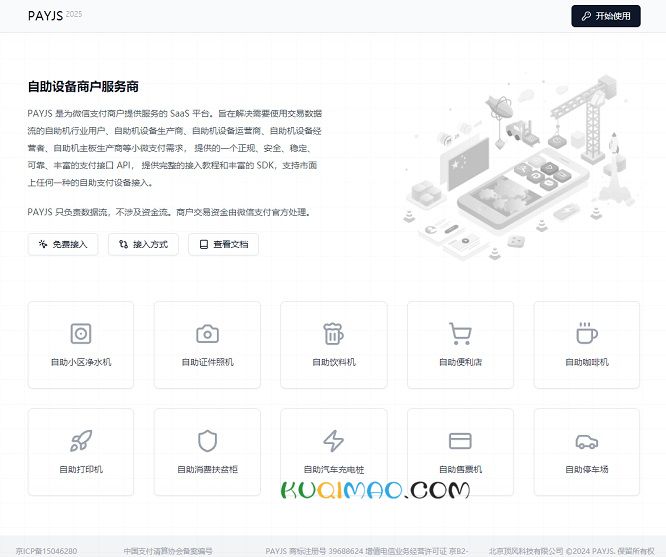Click the 2025 label next to logo
Image resolution: width=666 pixels, height=557 pixels.
coord(74,14)
